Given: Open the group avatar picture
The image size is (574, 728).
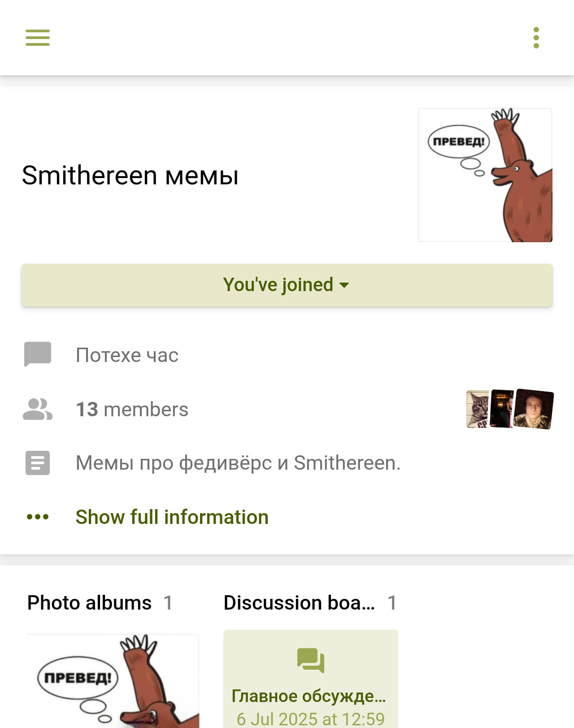Looking at the screenshot, I should 485,175.
